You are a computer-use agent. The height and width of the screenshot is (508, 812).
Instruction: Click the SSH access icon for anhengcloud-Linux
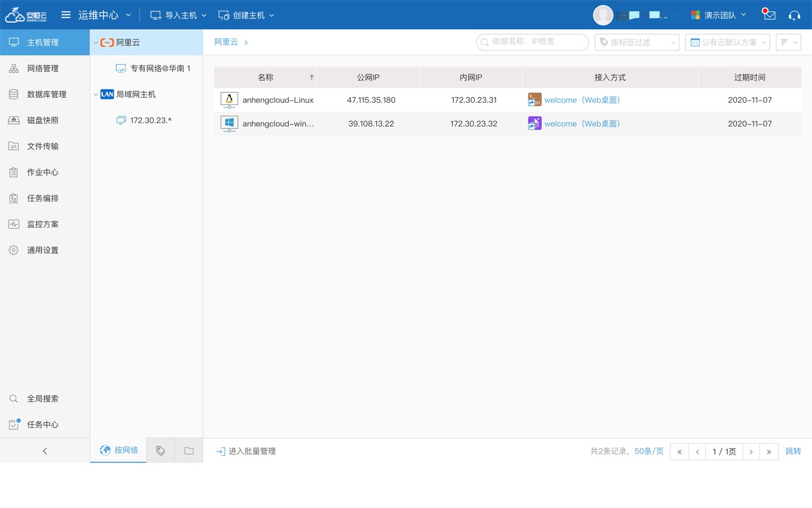pyautogui.click(x=535, y=100)
